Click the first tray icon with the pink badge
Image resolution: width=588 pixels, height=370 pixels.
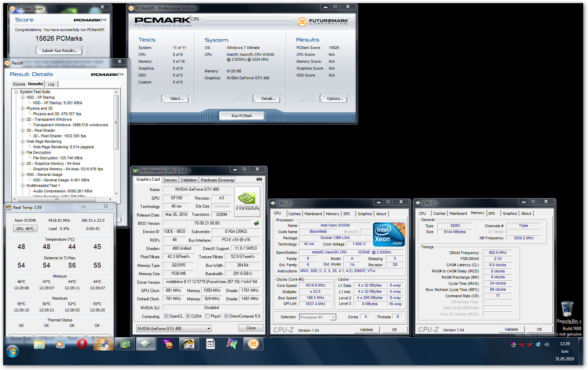[513, 344]
